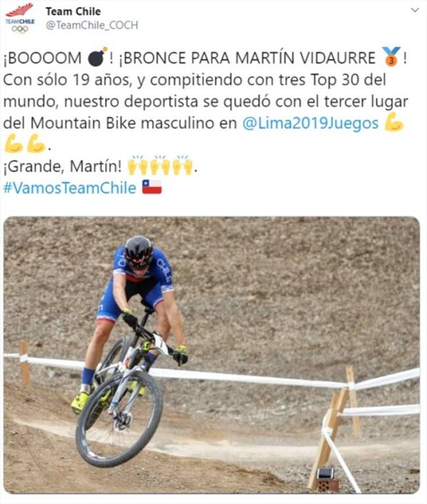Click the @TeamChile_COCH handle
Image resolution: width=427 pixels, height=504 pixels.
(92, 25)
